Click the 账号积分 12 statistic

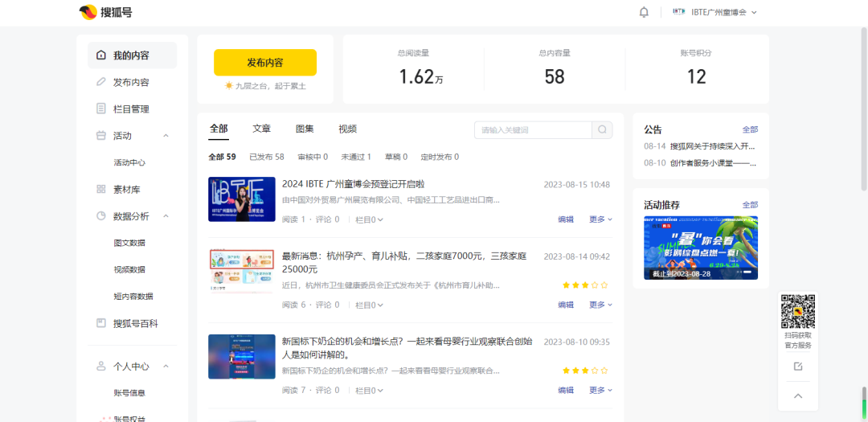pos(696,69)
